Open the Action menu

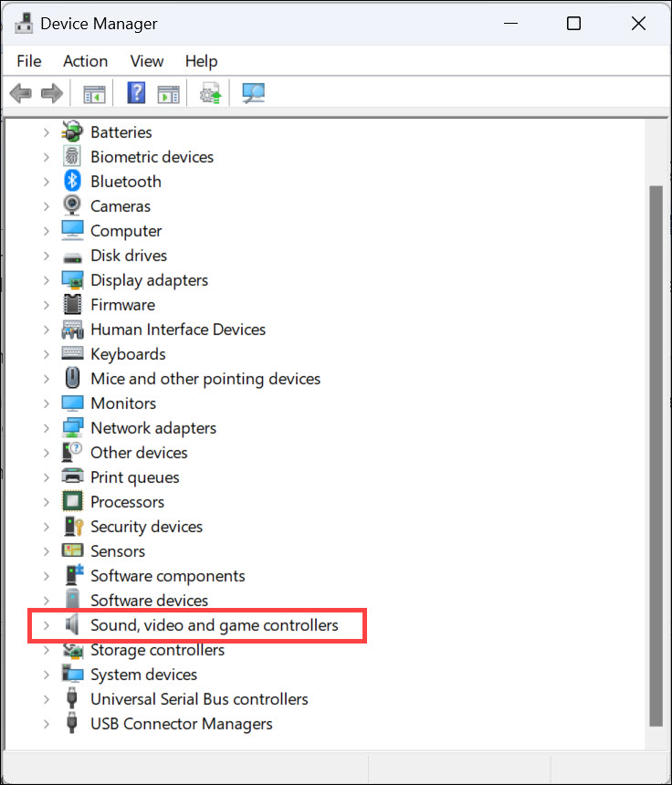(85, 61)
